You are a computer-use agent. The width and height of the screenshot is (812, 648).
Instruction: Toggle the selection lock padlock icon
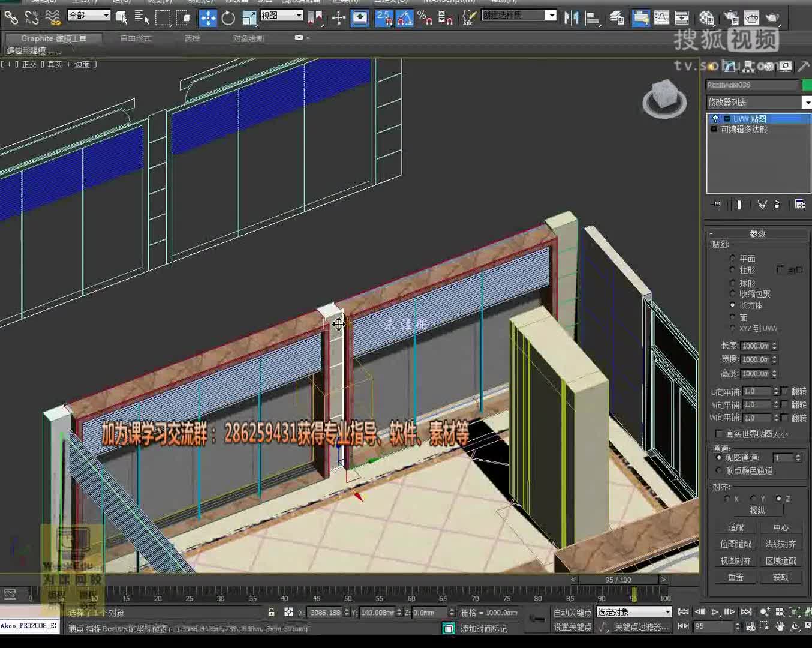coord(271,612)
